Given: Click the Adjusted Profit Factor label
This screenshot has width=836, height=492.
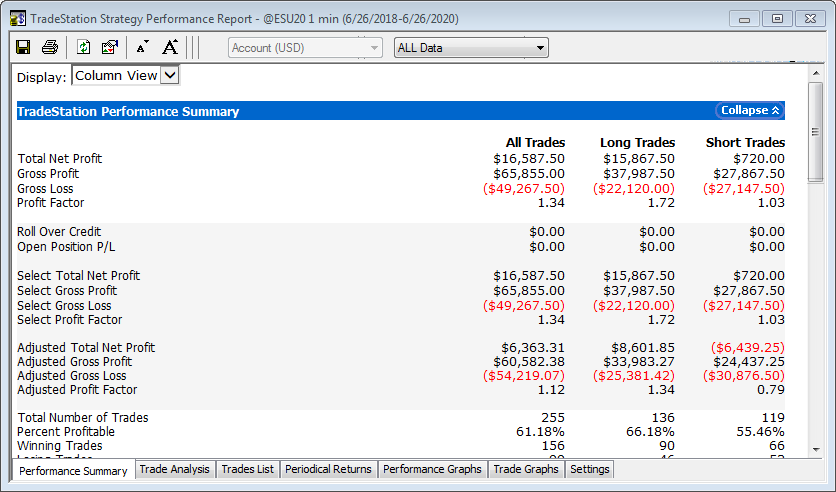Looking at the screenshot, I should point(77,390).
